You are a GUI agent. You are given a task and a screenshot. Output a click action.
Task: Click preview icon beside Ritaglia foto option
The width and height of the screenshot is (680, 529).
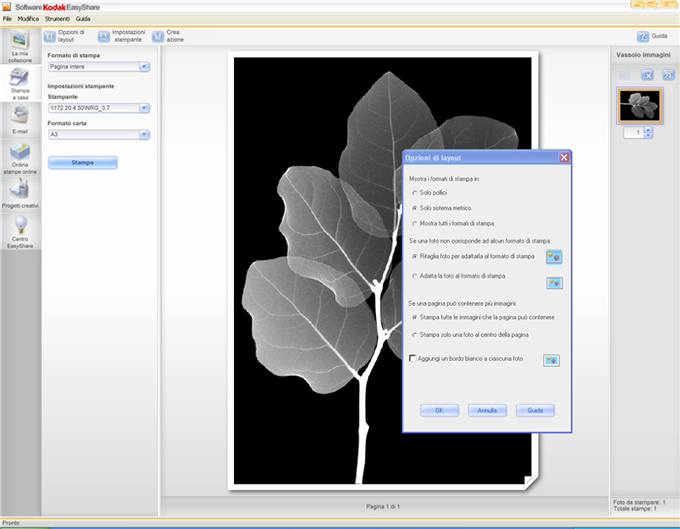tap(554, 257)
